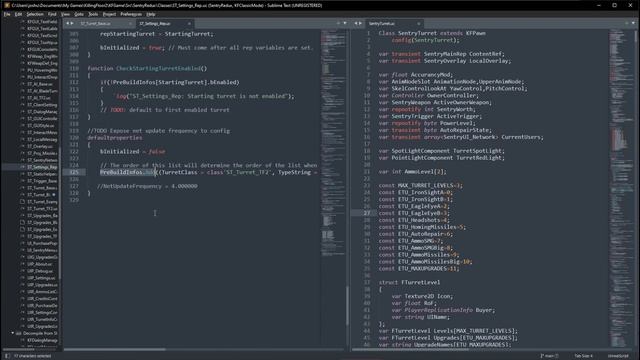Go to next tab in right pane

(x=360, y=24)
